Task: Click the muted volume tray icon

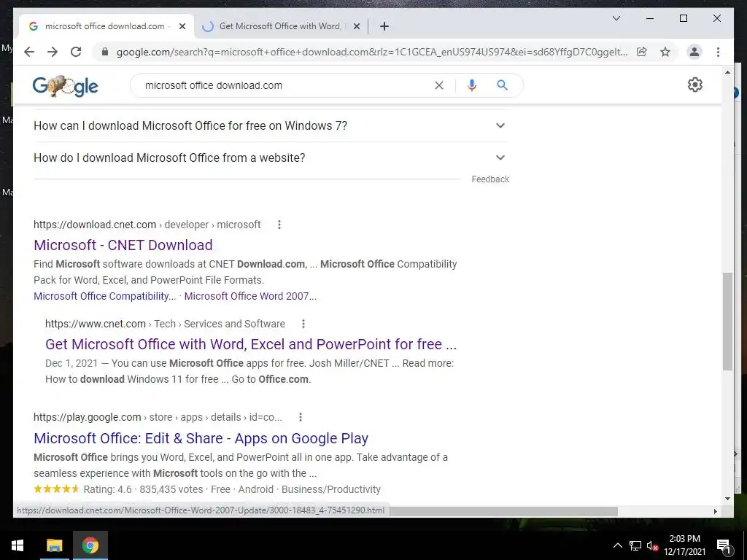Action: pos(652,545)
